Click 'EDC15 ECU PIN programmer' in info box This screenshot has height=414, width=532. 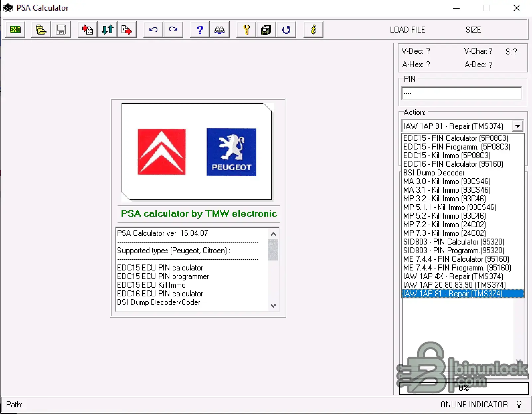tap(163, 276)
